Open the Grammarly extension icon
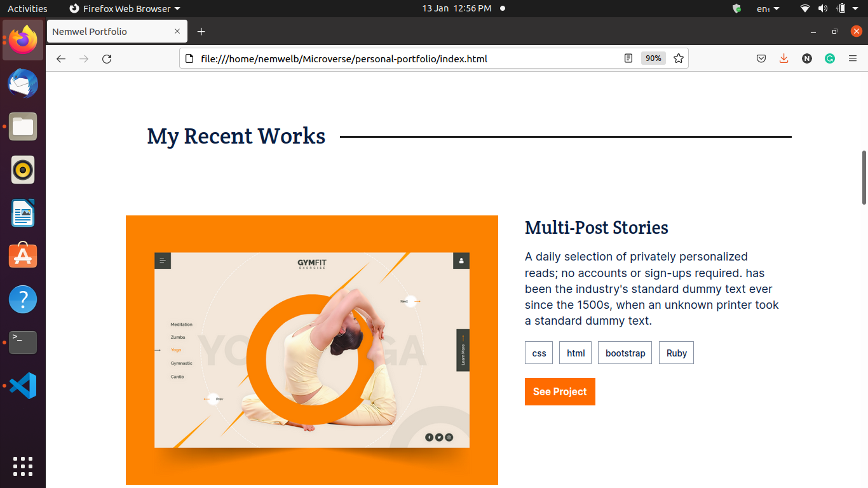This screenshot has height=488, width=868. (x=830, y=58)
